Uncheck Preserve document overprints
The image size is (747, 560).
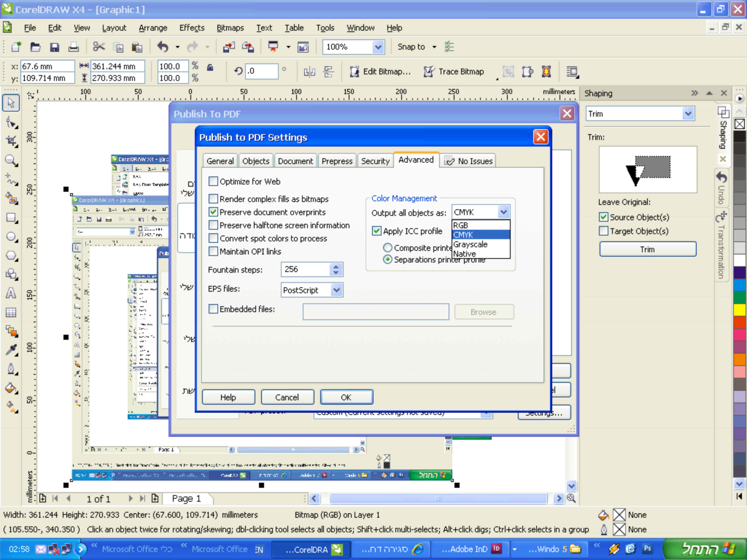pyautogui.click(x=213, y=212)
